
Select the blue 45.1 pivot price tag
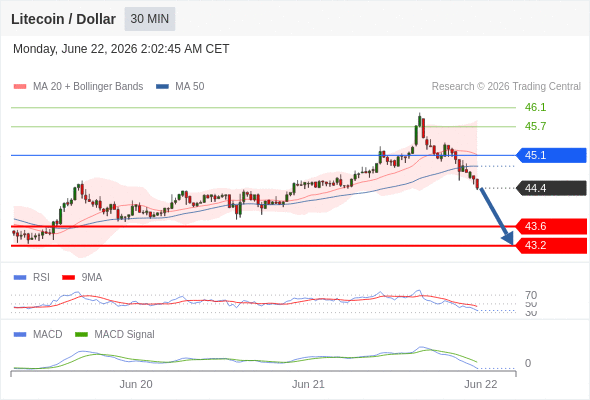551,155
